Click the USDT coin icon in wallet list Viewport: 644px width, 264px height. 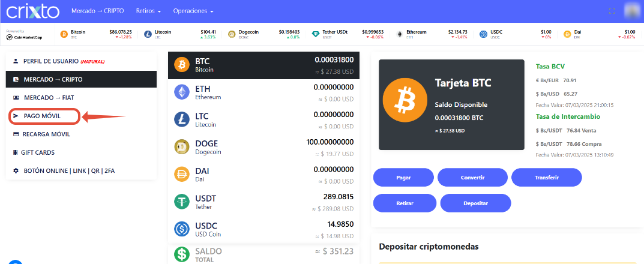click(181, 202)
